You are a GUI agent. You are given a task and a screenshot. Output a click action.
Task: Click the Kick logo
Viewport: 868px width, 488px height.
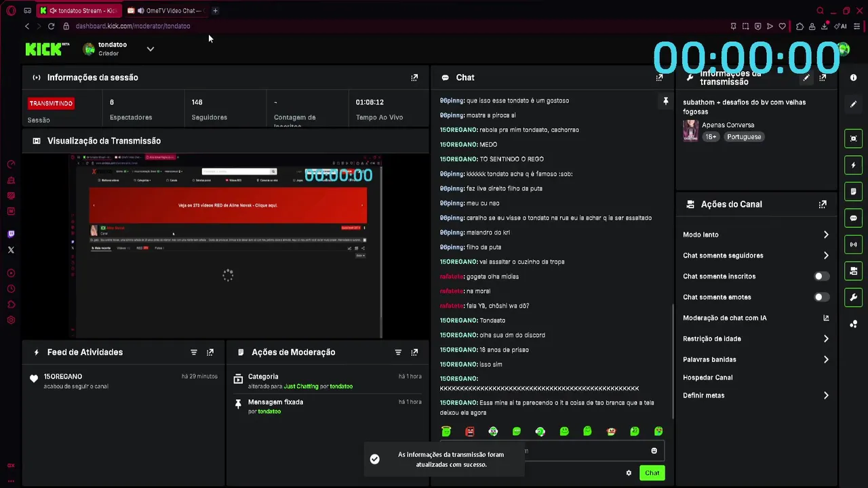[47, 49]
